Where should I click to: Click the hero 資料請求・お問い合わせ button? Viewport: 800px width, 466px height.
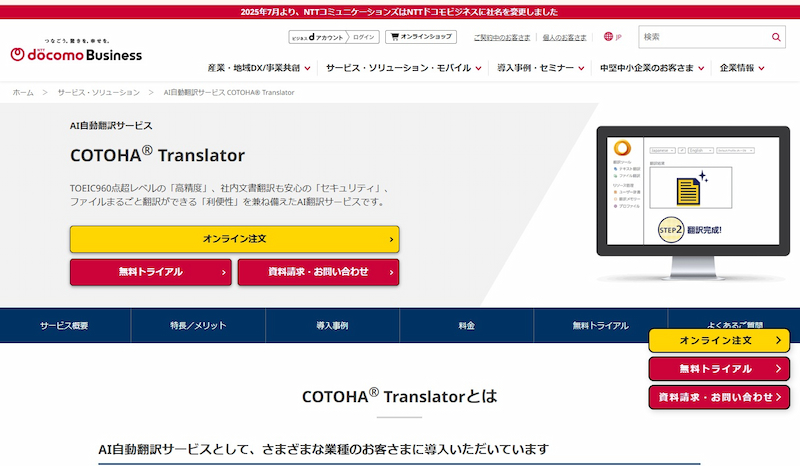318,272
